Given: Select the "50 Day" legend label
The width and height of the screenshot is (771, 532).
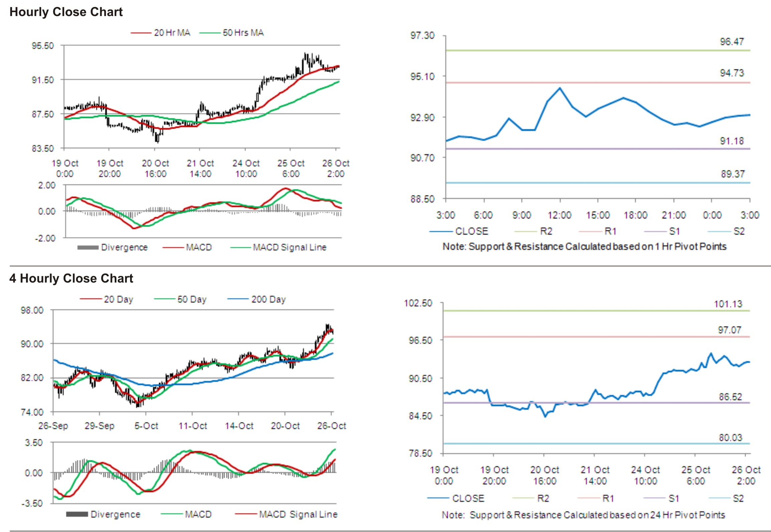Looking at the screenshot, I should coord(192,299).
